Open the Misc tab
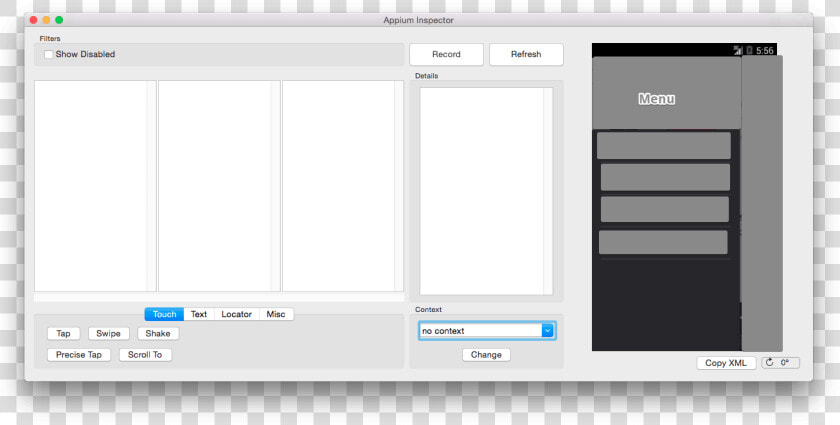Image resolution: width=840 pixels, height=425 pixels. pyautogui.click(x=276, y=314)
